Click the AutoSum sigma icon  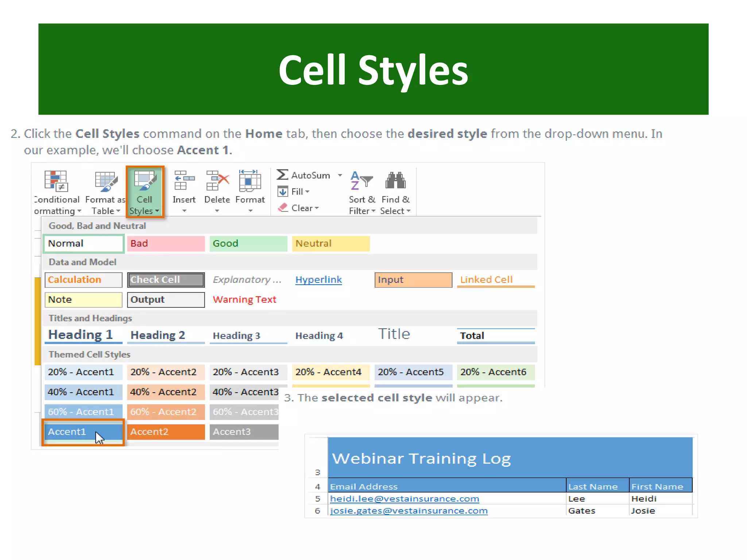pos(282,175)
